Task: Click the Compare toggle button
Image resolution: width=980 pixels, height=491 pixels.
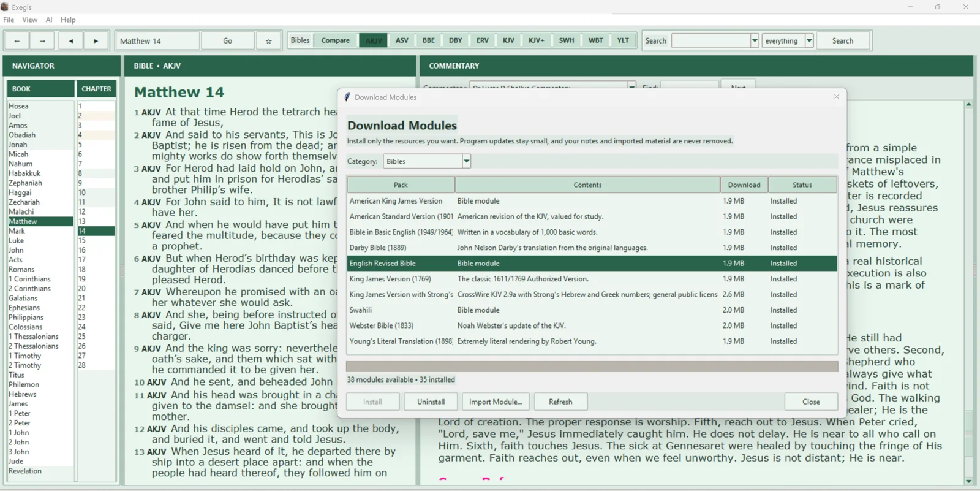Action: tap(336, 40)
